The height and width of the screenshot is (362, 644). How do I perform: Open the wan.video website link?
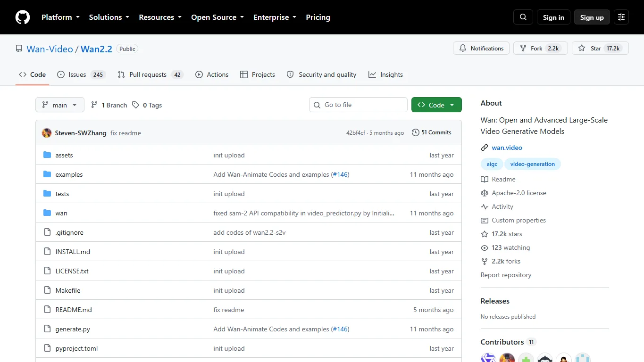pyautogui.click(x=507, y=148)
